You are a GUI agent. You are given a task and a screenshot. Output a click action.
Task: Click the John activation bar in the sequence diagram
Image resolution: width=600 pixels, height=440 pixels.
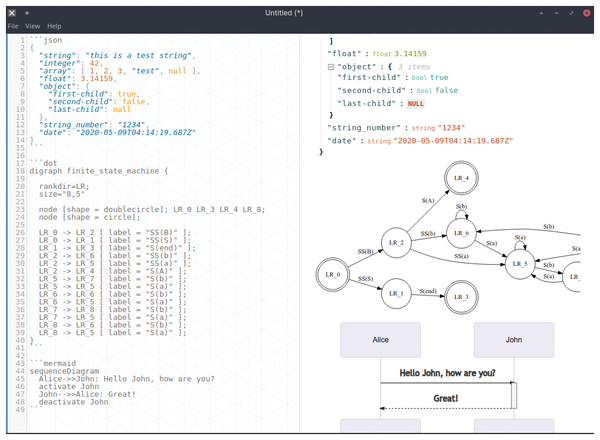pyautogui.click(x=514, y=396)
